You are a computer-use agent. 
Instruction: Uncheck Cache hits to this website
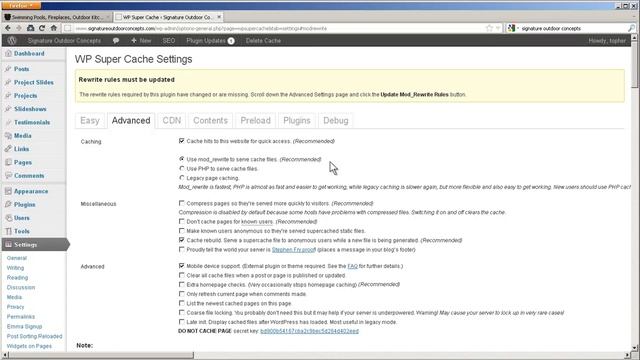182,141
